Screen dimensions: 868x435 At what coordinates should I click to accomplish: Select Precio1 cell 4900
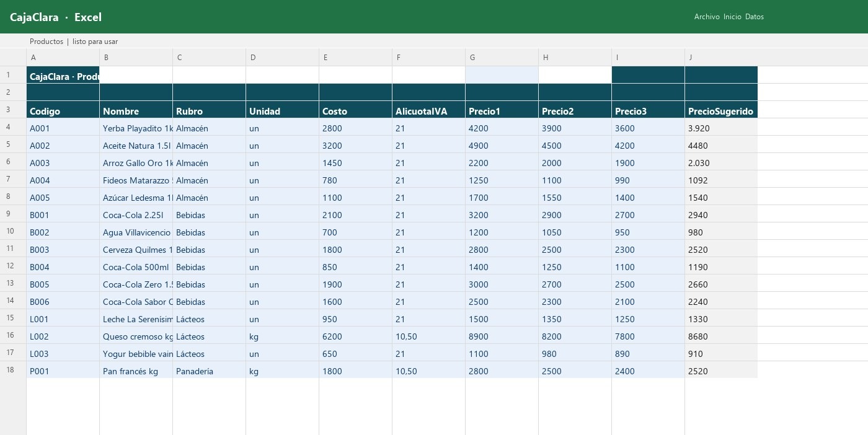click(x=502, y=144)
